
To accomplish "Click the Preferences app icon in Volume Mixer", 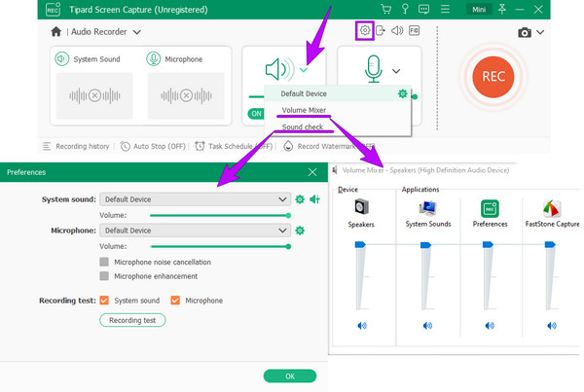I will (x=490, y=208).
